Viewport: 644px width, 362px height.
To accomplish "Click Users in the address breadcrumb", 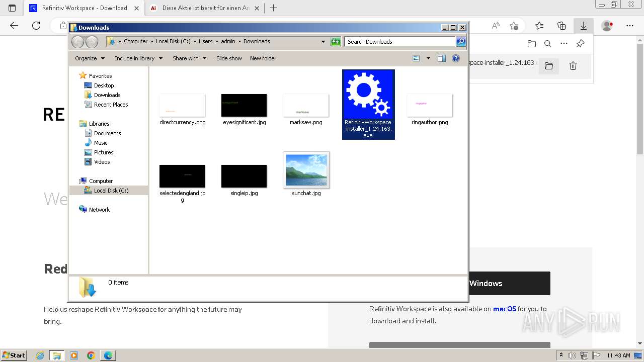I will pos(205,42).
